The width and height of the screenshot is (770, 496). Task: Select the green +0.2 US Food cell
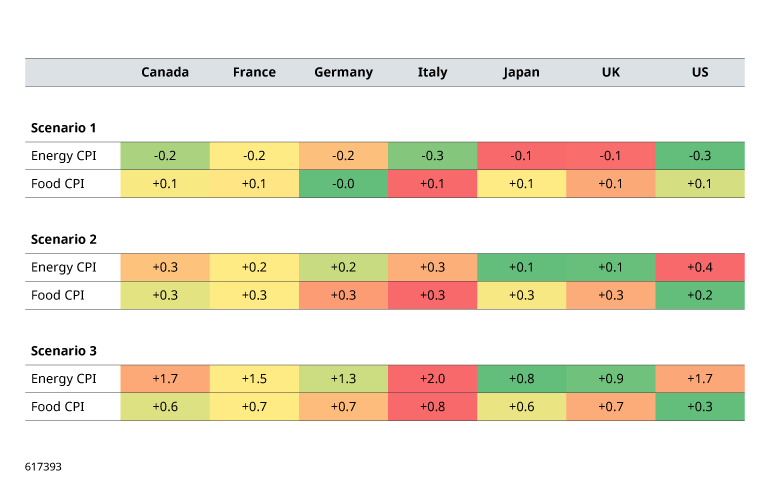click(700, 295)
